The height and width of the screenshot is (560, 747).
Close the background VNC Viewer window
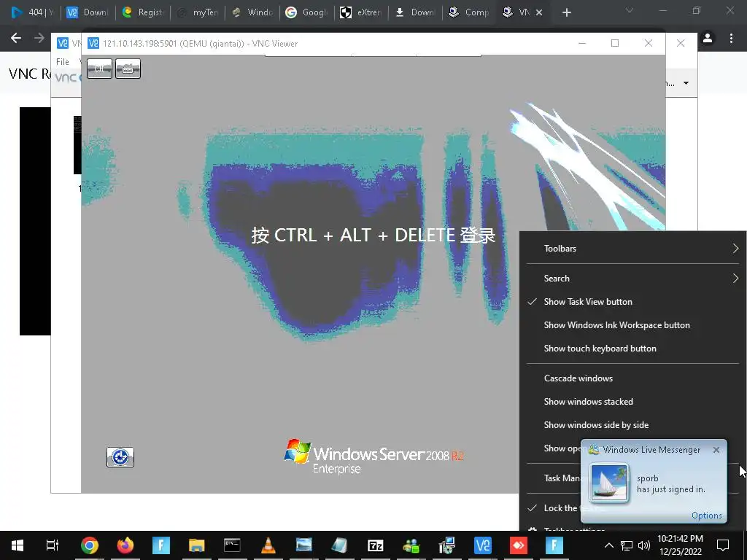click(681, 43)
